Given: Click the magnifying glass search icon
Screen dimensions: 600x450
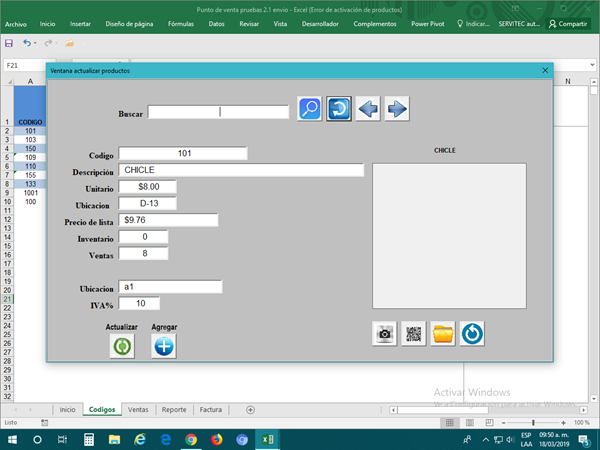Looking at the screenshot, I should pos(309,109).
